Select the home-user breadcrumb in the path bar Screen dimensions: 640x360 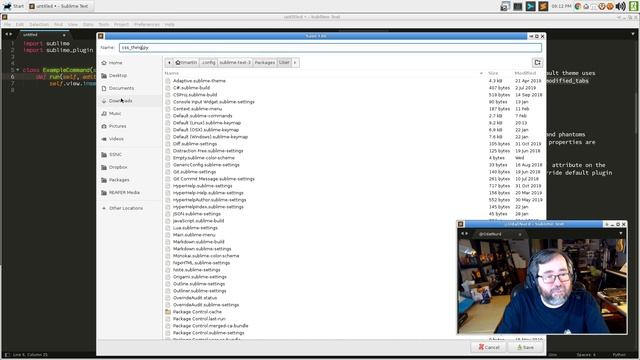pyautogui.click(x=187, y=62)
